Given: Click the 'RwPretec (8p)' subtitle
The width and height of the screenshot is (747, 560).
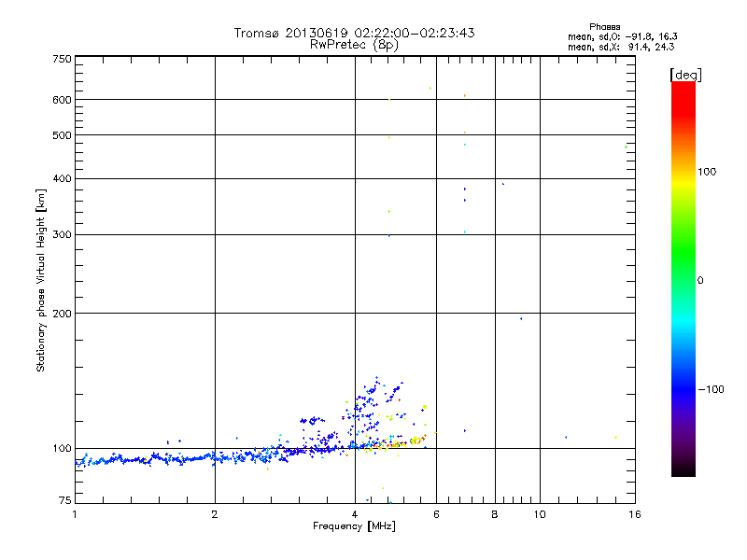Looking at the screenshot, I should 354,45.
